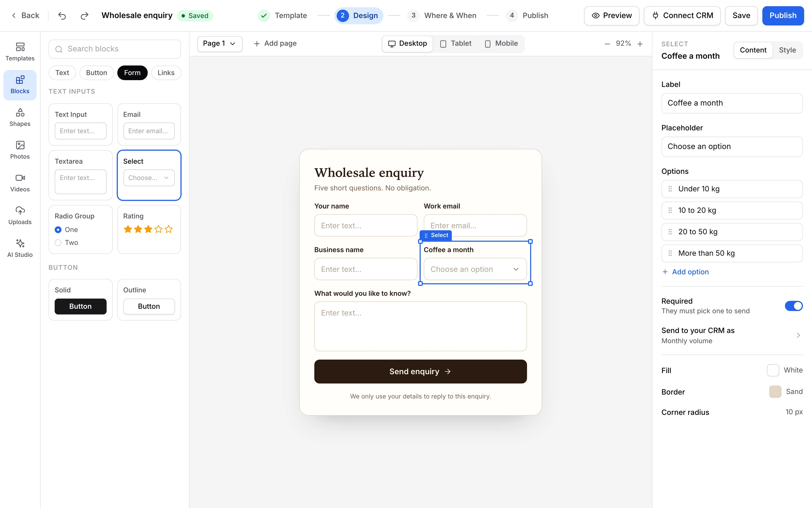
Task: Edit the More than 50 kg option
Action: click(x=732, y=253)
